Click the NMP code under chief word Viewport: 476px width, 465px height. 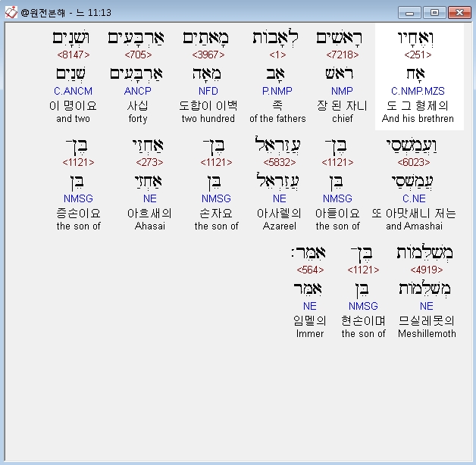click(342, 91)
